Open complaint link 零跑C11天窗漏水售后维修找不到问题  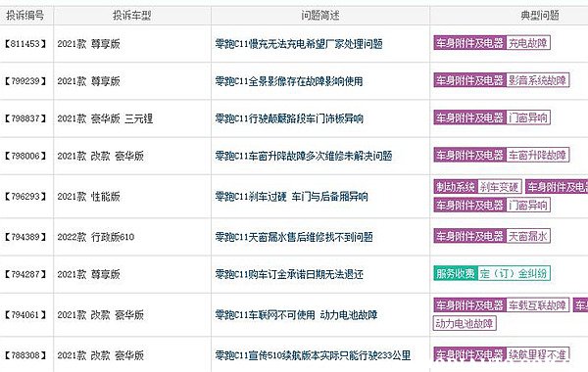pos(294,237)
